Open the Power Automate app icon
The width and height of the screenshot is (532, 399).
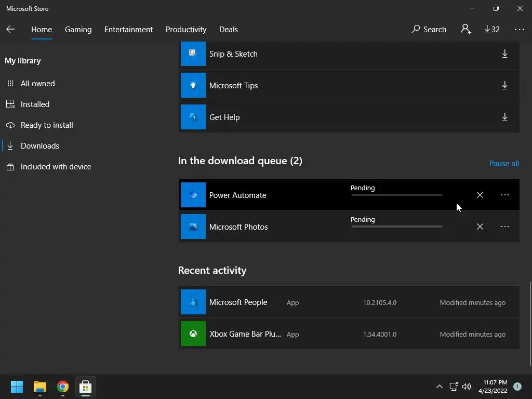point(193,195)
